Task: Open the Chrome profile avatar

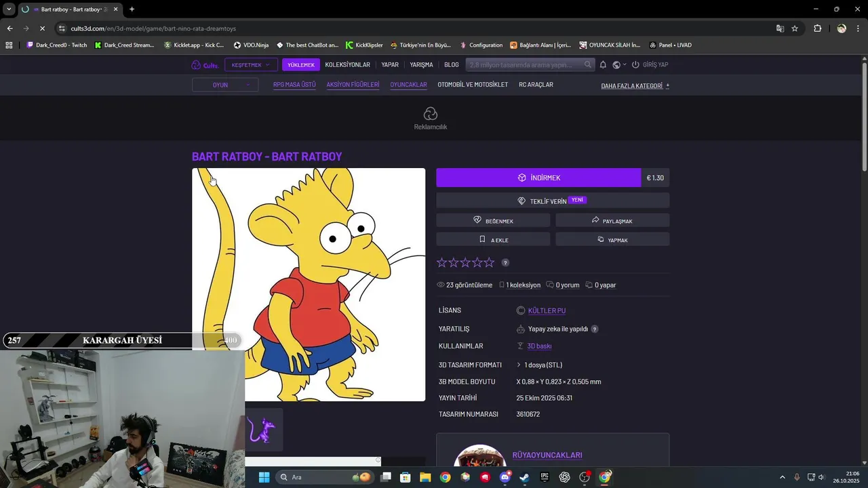Action: tap(842, 28)
